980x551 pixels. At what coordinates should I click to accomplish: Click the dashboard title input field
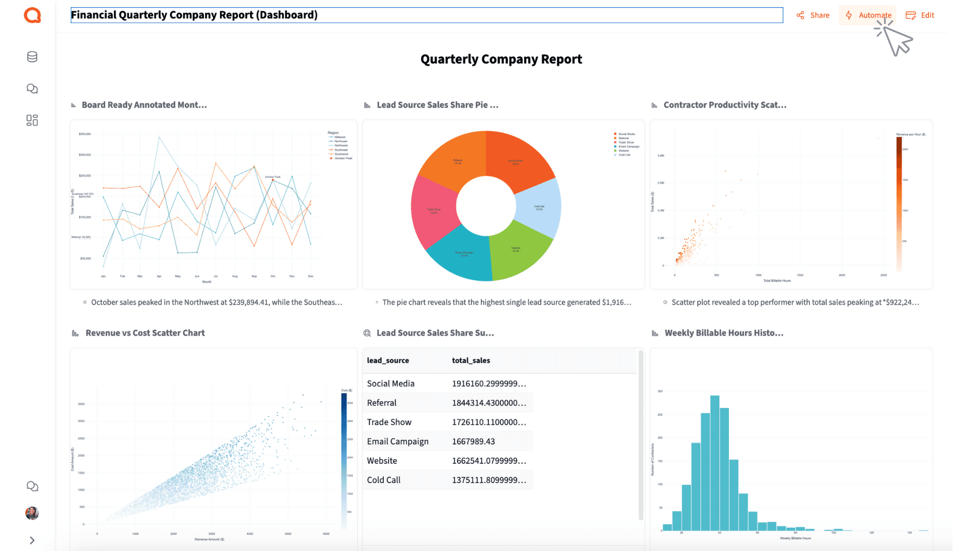pos(426,15)
